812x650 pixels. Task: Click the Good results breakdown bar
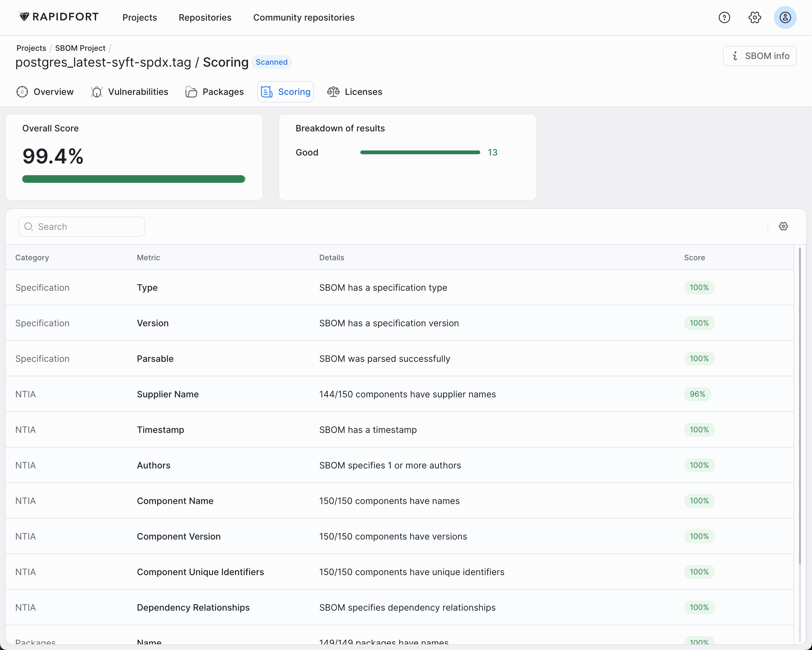tap(420, 152)
